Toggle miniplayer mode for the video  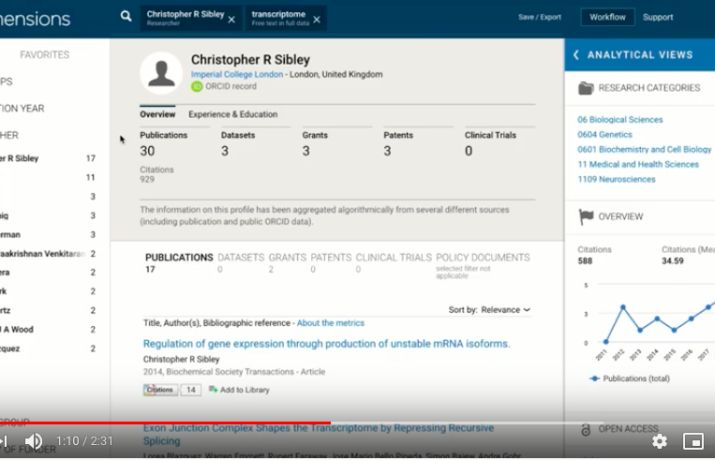(693, 441)
